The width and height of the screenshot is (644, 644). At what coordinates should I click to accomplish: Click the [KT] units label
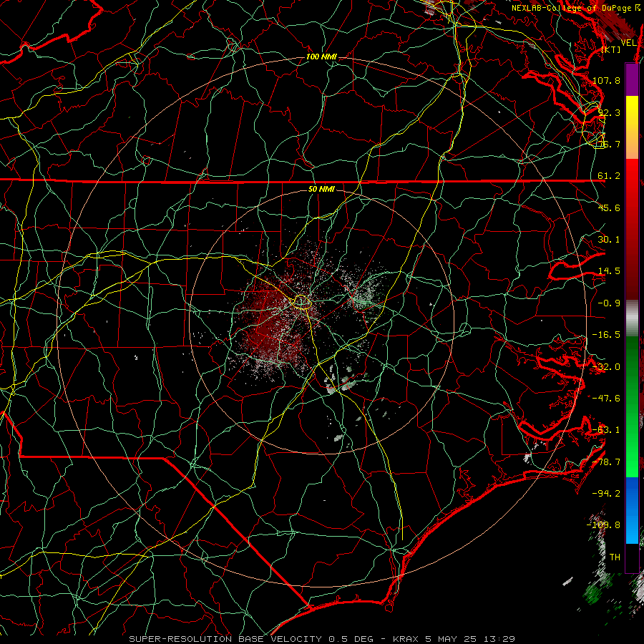pyautogui.click(x=611, y=49)
